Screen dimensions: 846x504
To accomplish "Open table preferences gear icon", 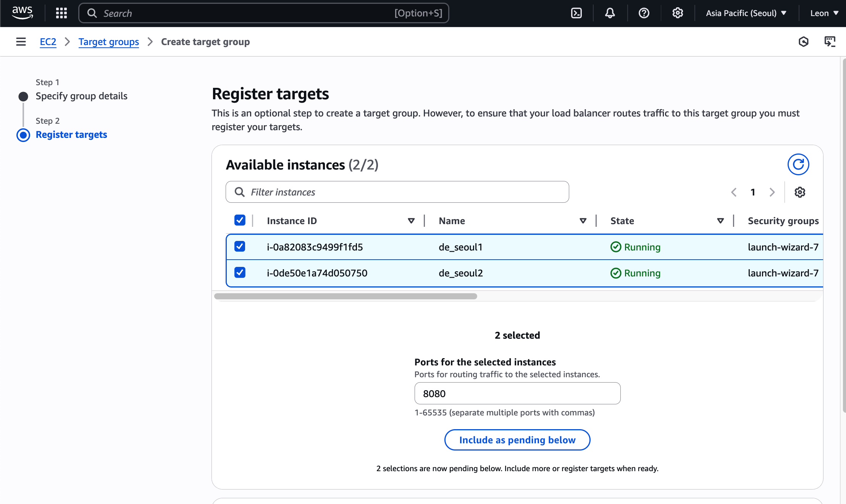I will tap(799, 192).
